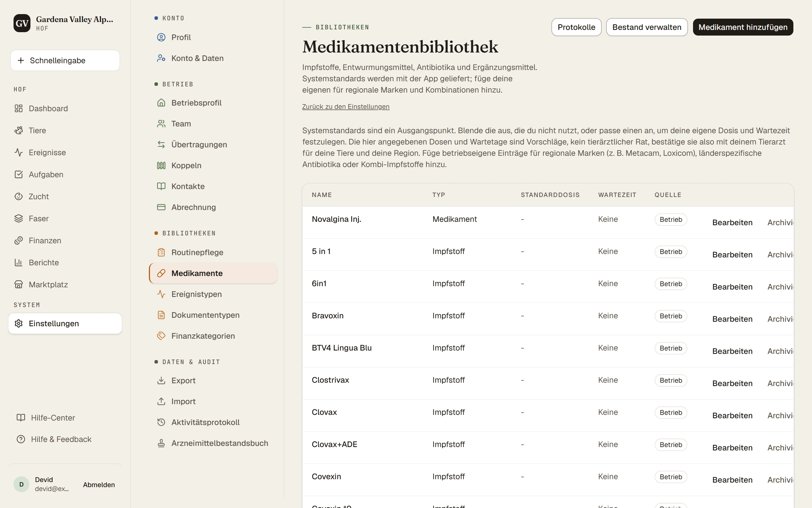
Task: Click the Einstellungen gear icon
Action: pos(18,323)
